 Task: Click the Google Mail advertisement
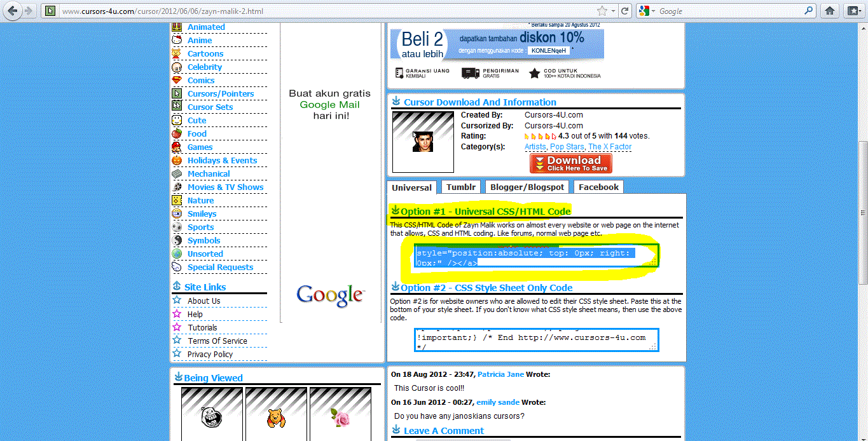click(x=331, y=172)
